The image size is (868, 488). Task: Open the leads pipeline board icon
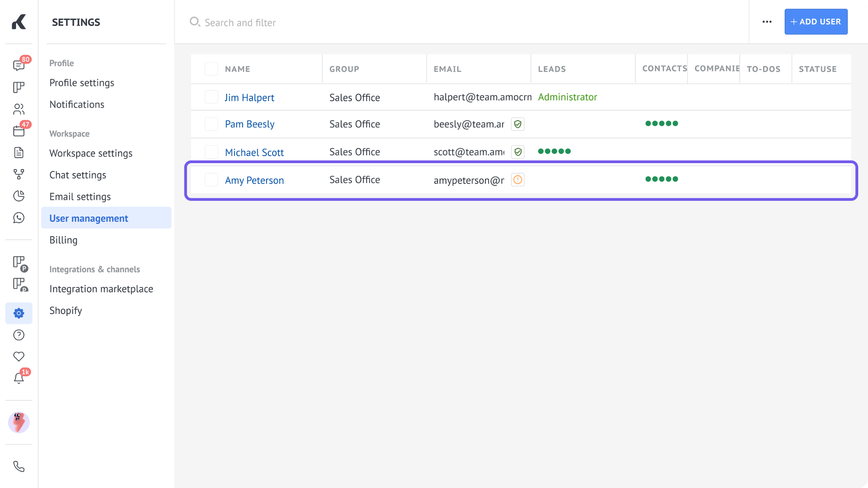[19, 87]
